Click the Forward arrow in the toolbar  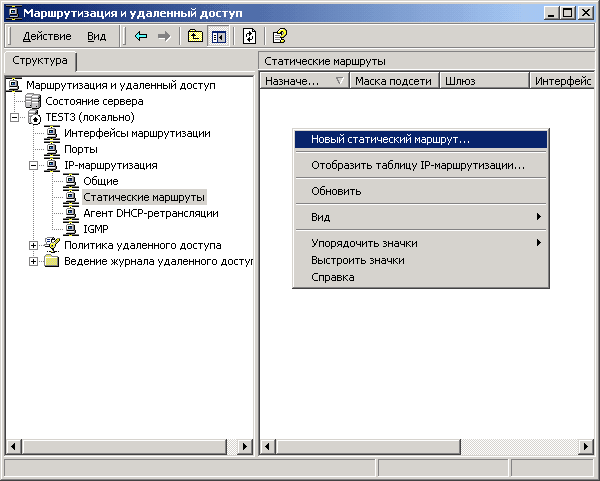coord(163,36)
